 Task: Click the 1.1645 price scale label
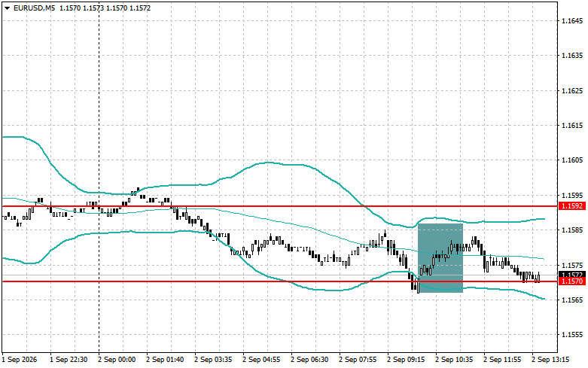(572, 20)
